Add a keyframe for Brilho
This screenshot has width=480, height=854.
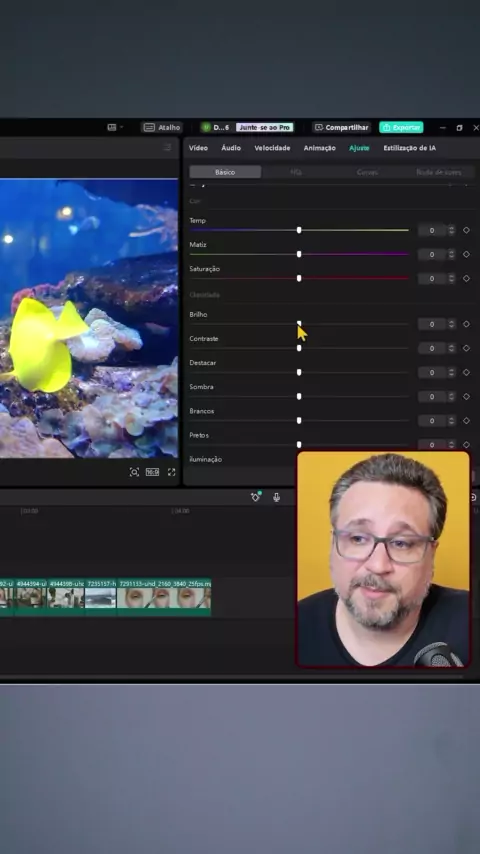click(466, 324)
